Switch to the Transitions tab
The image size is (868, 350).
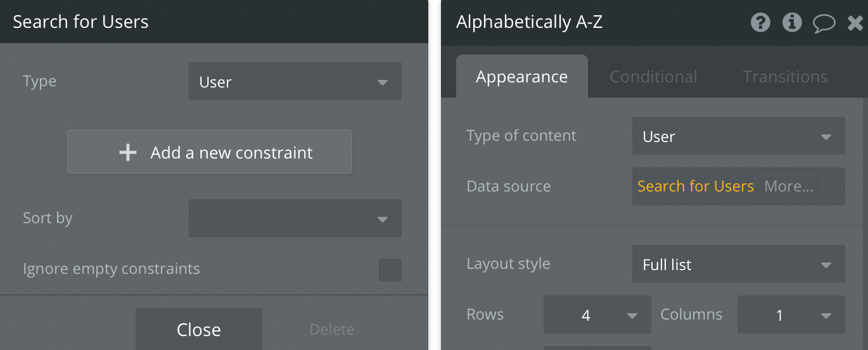click(x=785, y=77)
